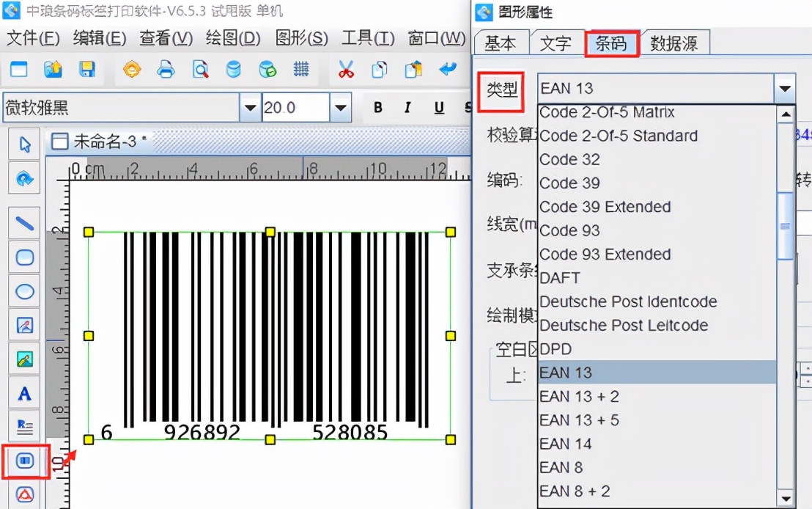
Task: Open Print Preview magnifier icon
Action: click(x=200, y=69)
